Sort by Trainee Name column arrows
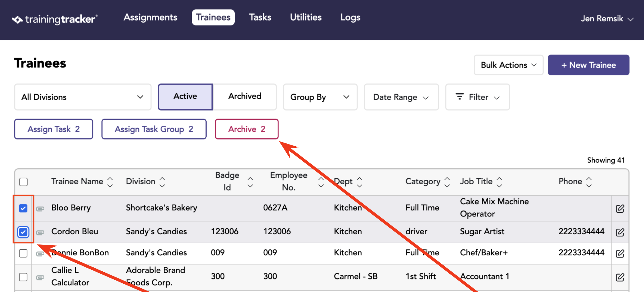 tap(110, 182)
